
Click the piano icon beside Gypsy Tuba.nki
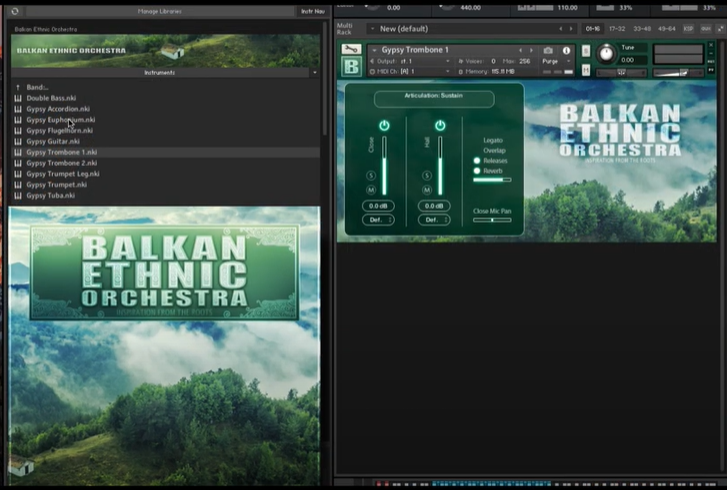click(18, 195)
